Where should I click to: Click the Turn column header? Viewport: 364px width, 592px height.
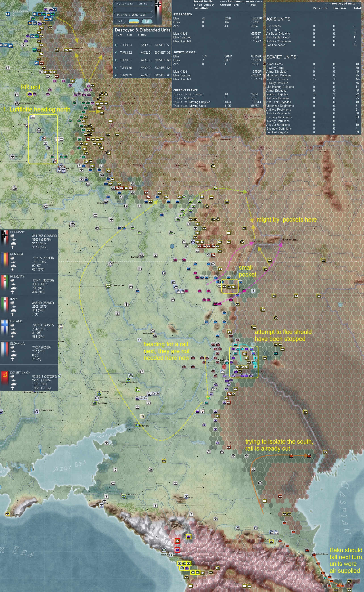coord(119,35)
